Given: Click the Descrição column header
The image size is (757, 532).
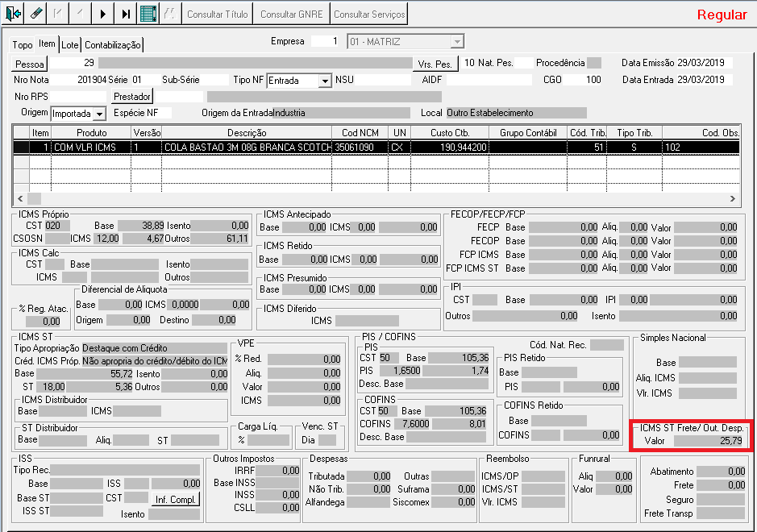Looking at the screenshot, I should click(247, 133).
